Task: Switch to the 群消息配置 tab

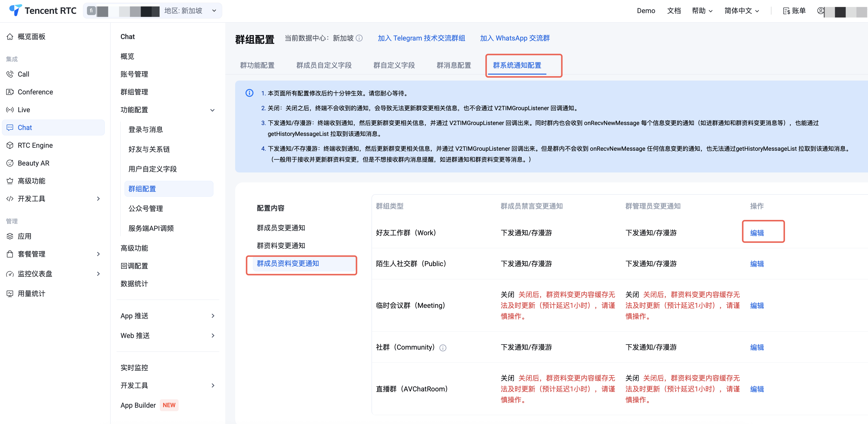Action: click(454, 65)
